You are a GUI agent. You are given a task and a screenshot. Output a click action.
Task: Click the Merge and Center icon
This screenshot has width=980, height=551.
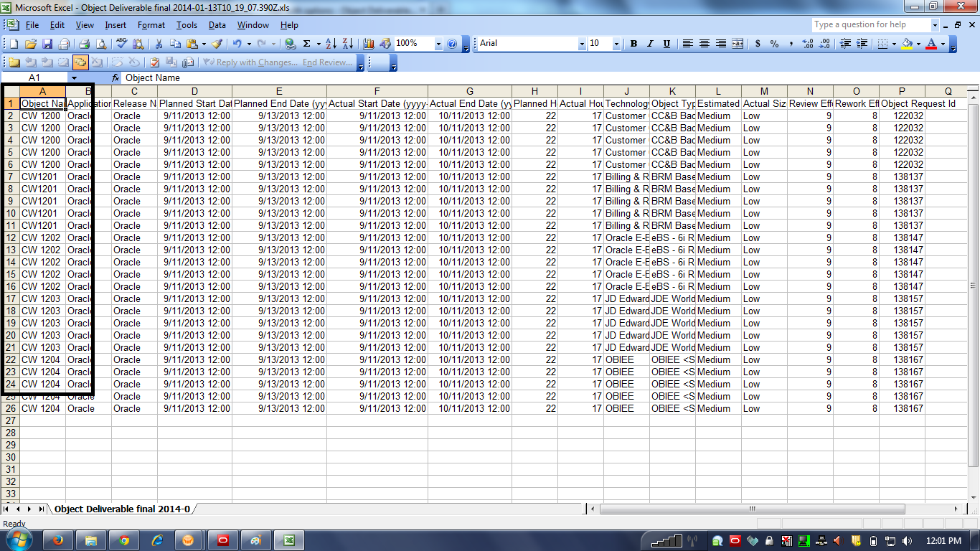tap(738, 44)
